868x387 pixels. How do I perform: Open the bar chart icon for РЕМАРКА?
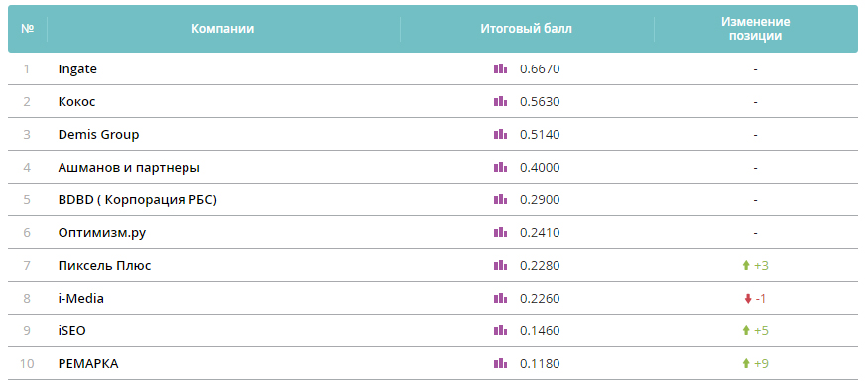tap(500, 364)
